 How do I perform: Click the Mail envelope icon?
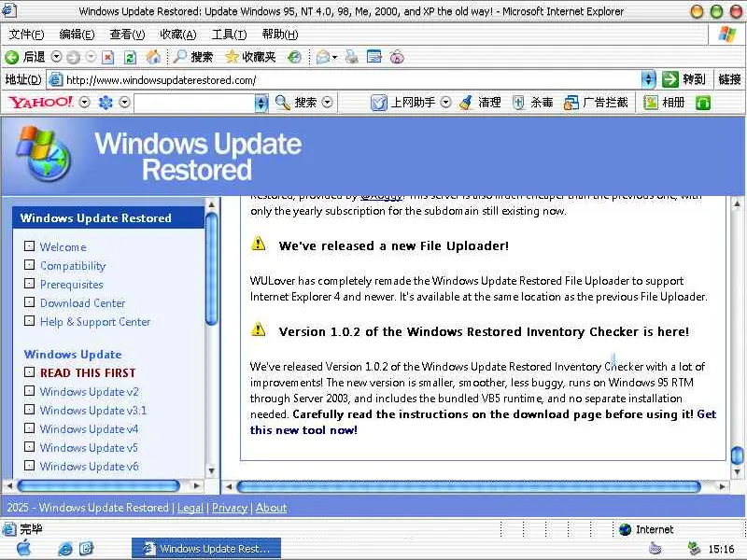pyautogui.click(x=322, y=57)
